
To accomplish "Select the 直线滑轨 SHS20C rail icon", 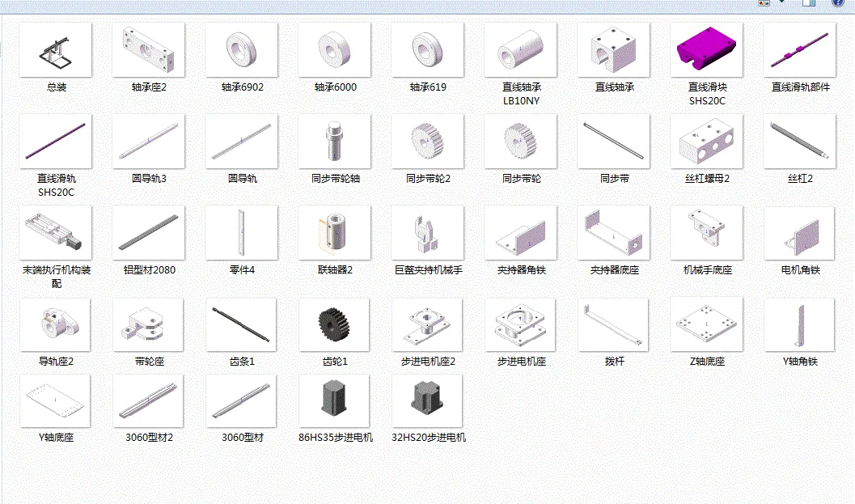I will coord(56,142).
